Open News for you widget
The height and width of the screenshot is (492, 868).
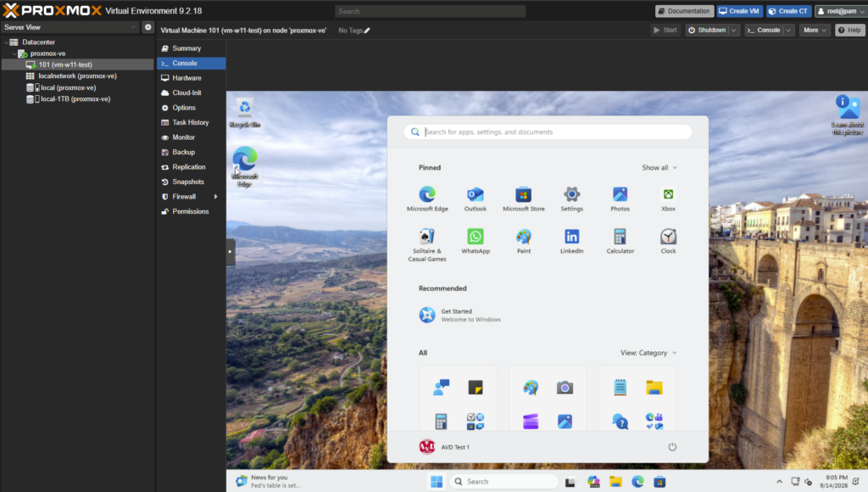[269, 481]
